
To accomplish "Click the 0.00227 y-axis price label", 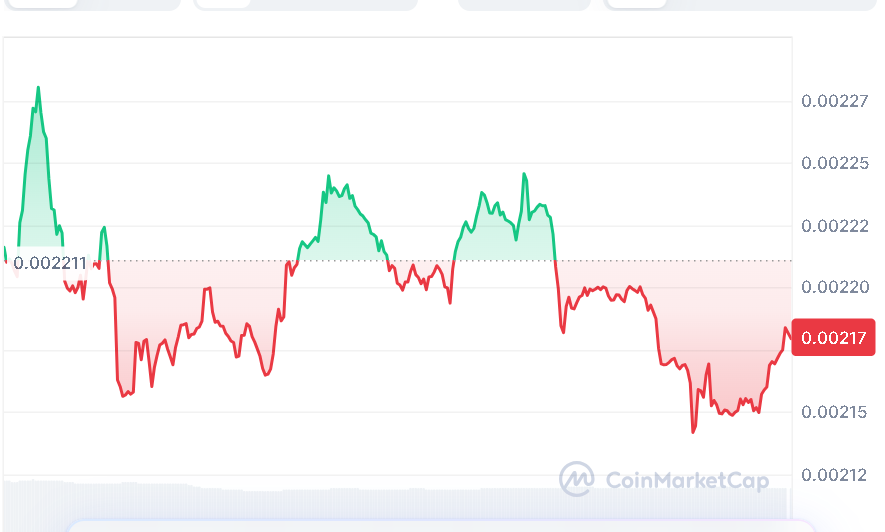I will 833,101.
